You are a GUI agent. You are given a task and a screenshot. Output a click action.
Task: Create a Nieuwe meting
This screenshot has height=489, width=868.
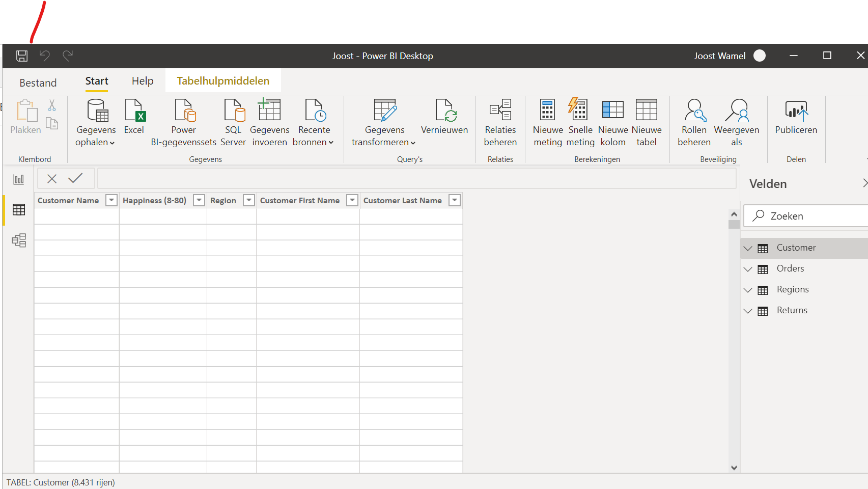pos(548,123)
